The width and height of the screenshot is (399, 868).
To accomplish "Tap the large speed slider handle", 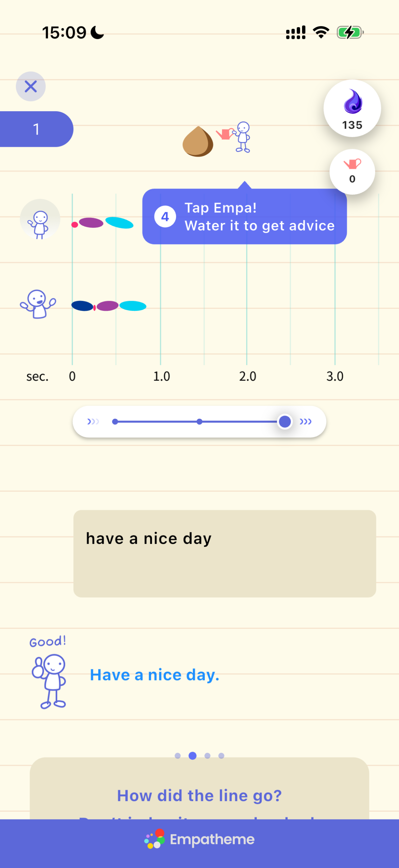I will [284, 421].
